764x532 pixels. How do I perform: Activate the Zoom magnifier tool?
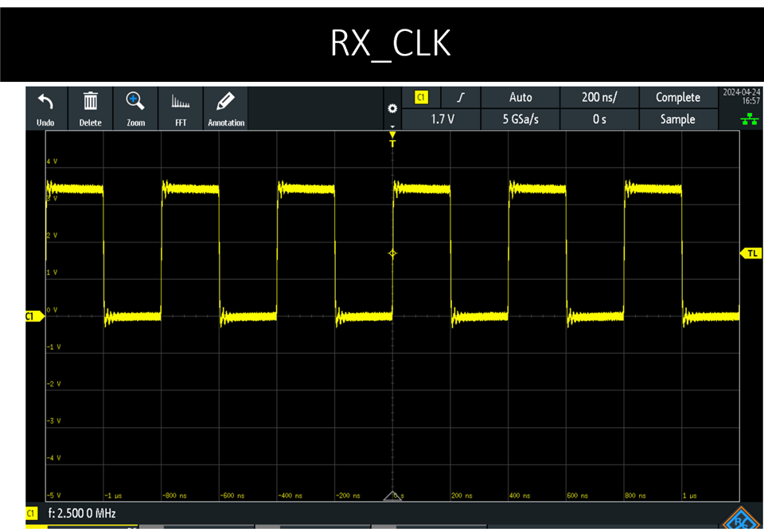tap(135, 101)
